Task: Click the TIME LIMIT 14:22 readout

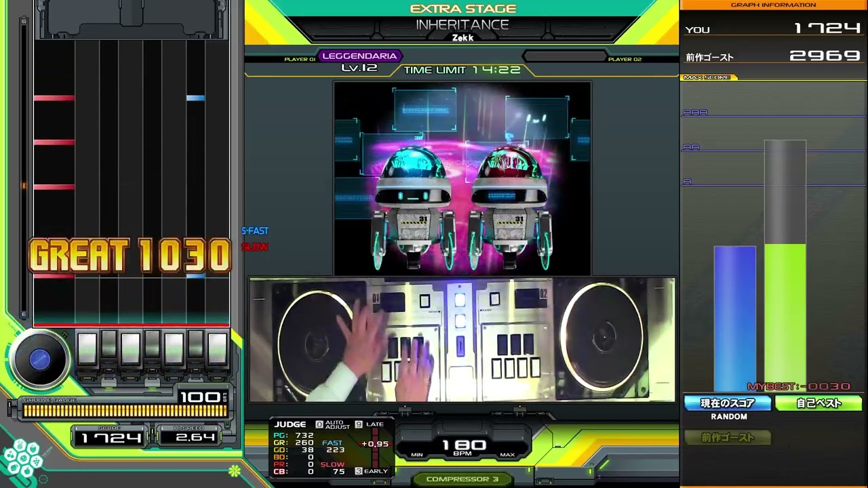Action: click(462, 70)
